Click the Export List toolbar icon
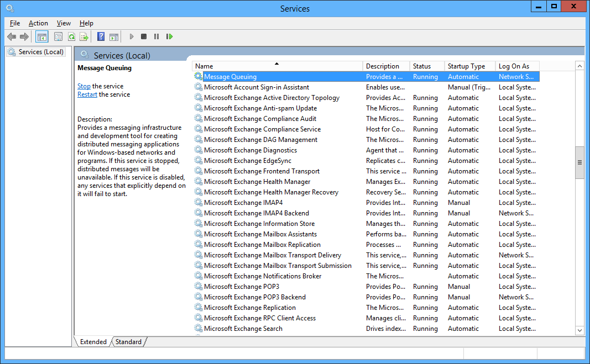The width and height of the screenshot is (590, 364). tap(84, 36)
